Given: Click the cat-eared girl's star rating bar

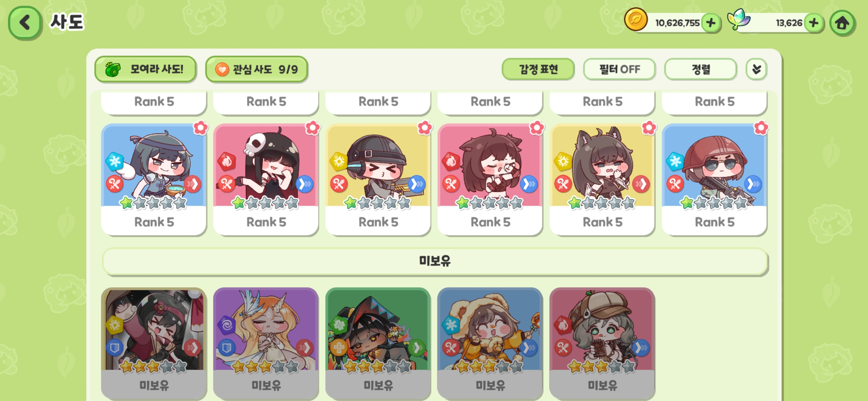Looking at the screenshot, I should [602, 203].
